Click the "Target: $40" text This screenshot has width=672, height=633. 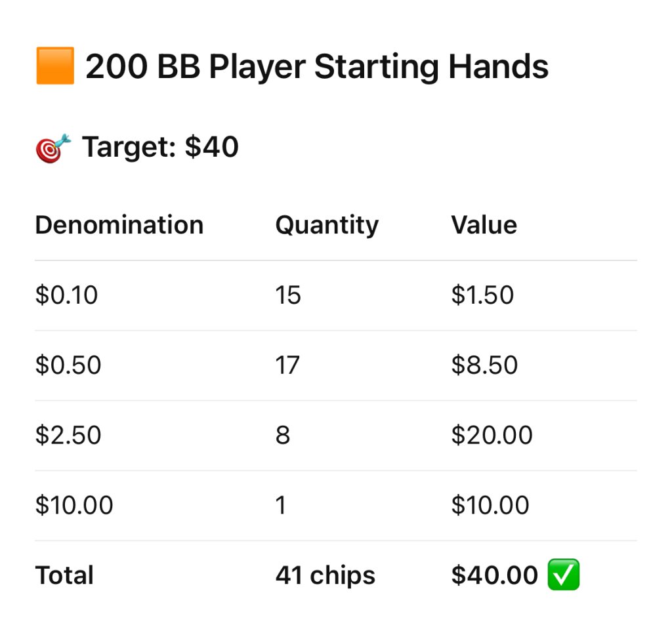[160, 148]
